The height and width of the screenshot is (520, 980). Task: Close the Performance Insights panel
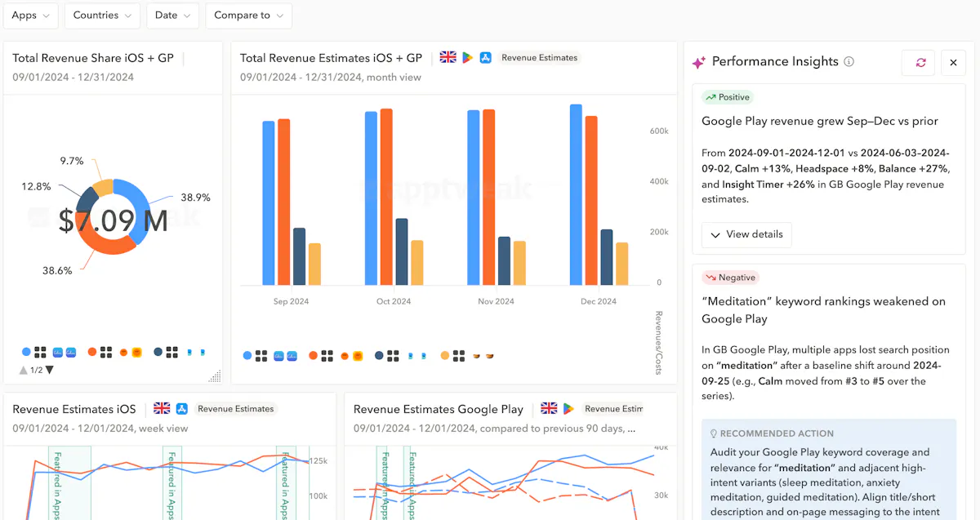[953, 63]
